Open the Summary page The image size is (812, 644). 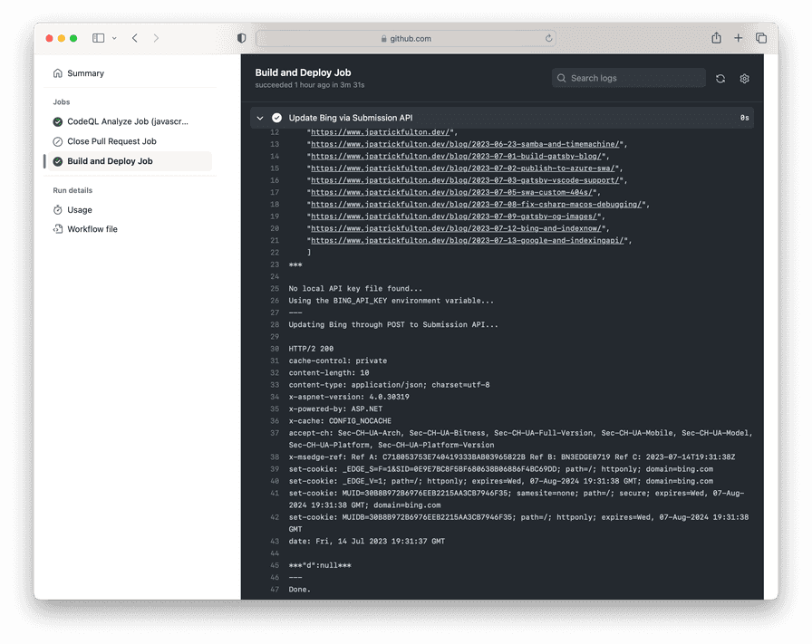point(85,73)
